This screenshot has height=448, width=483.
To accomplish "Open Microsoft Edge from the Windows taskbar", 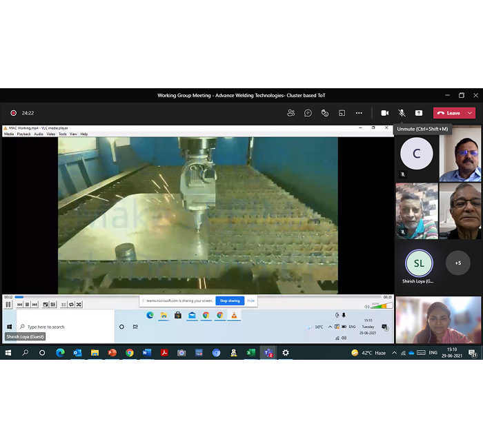I will 60,353.
